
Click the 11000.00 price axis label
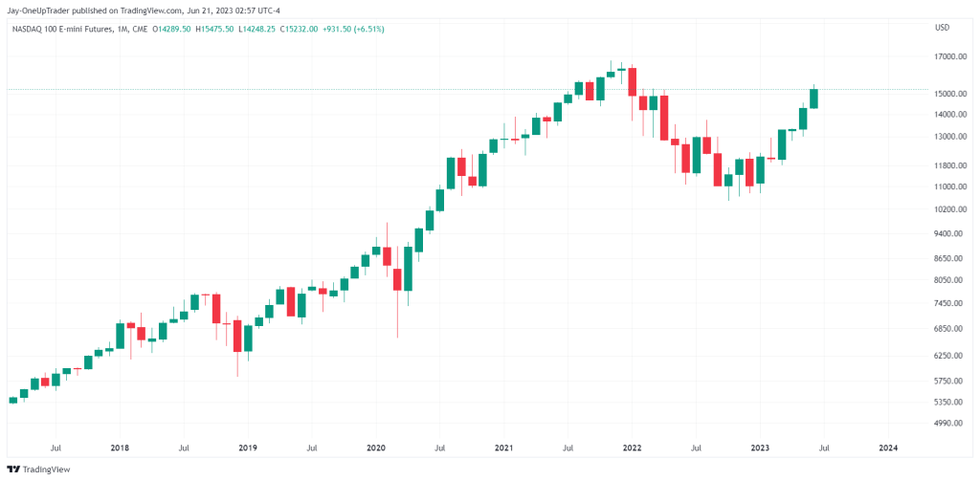[x=947, y=186]
